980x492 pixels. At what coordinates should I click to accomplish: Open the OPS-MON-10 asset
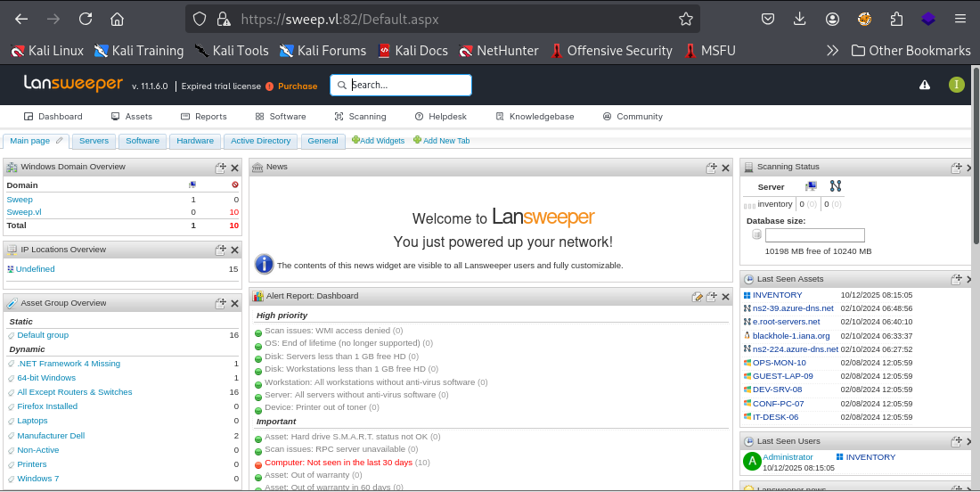779,363
